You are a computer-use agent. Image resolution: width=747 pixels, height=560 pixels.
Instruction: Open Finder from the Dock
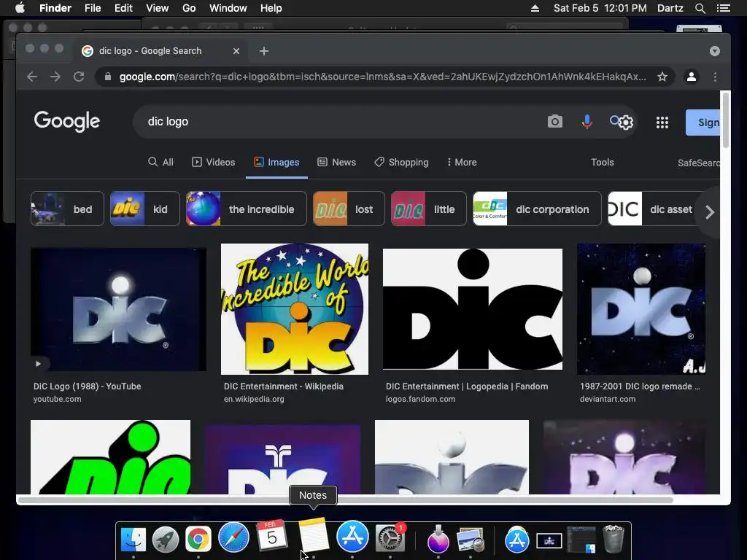click(133, 539)
